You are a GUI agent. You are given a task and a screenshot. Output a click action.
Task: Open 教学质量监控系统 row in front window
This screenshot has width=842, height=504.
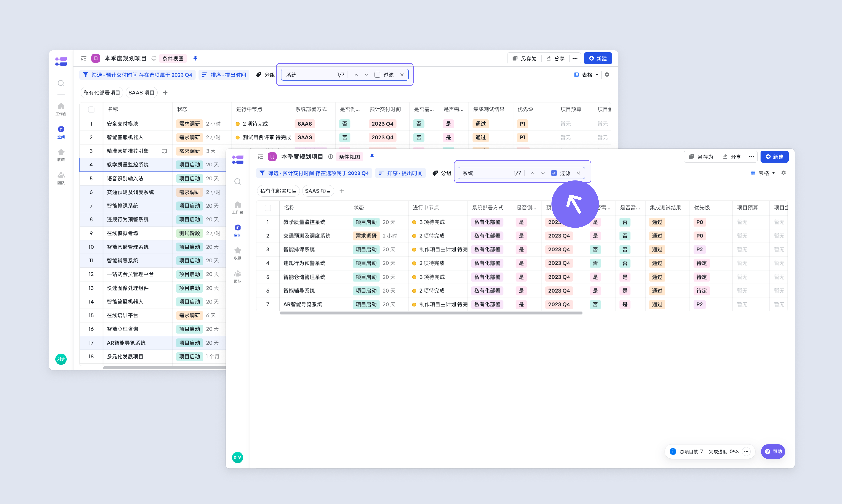pos(522,222)
